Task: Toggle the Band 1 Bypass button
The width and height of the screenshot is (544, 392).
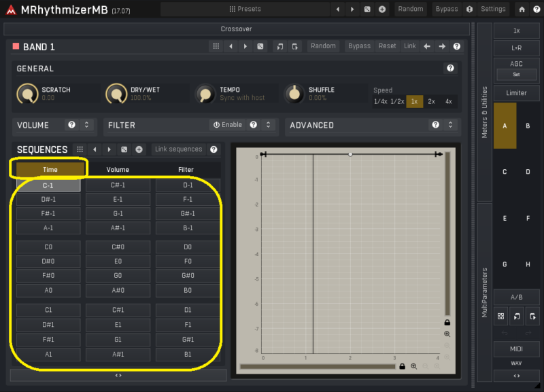Action: click(359, 46)
